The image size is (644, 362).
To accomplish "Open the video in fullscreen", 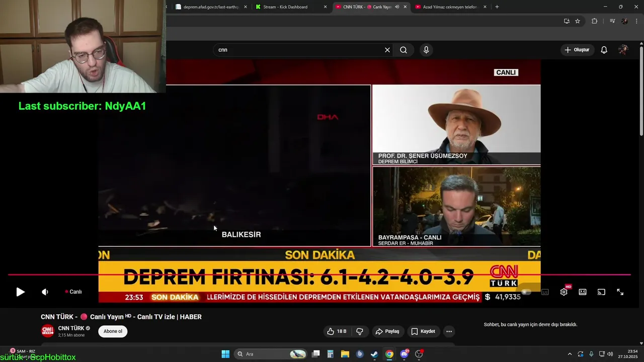I will coord(620,292).
